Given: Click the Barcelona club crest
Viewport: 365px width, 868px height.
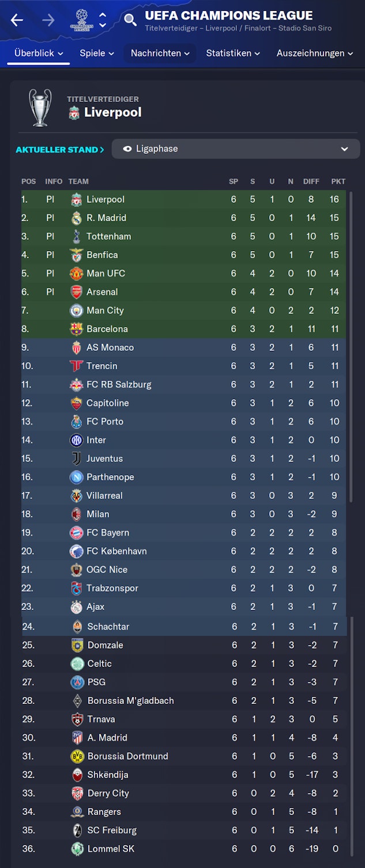Looking at the screenshot, I should pyautogui.click(x=76, y=329).
